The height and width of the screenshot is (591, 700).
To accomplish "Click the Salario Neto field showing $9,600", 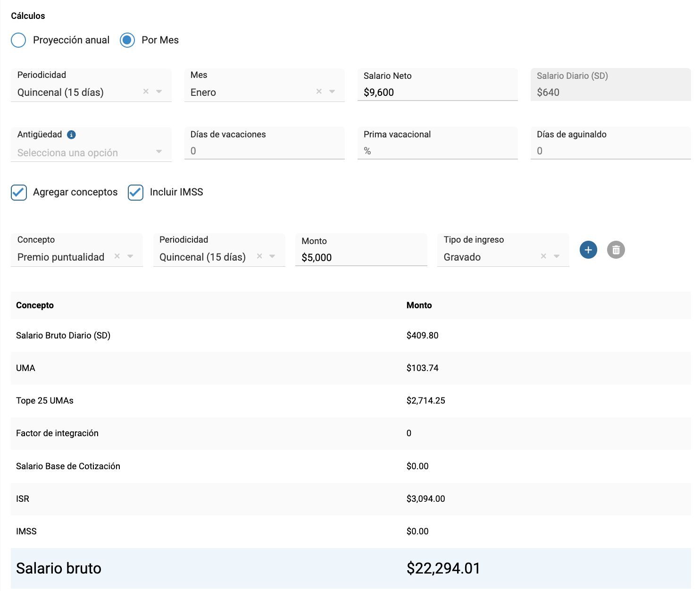I will [425, 92].
